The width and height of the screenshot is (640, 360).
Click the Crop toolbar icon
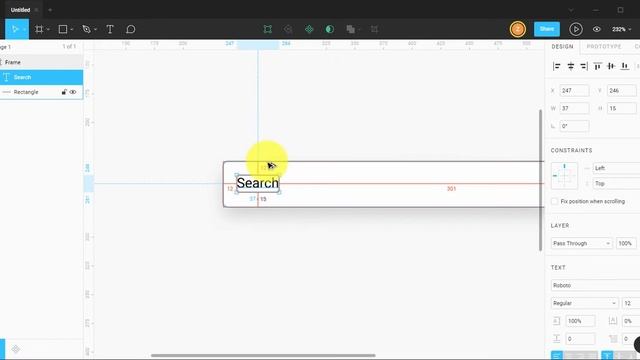(374, 29)
